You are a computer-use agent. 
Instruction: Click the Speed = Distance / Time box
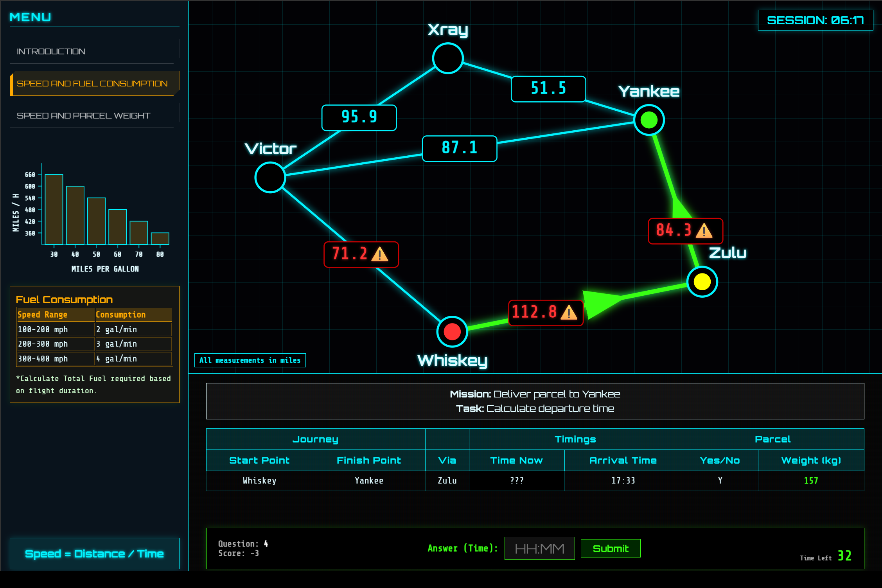point(94,554)
